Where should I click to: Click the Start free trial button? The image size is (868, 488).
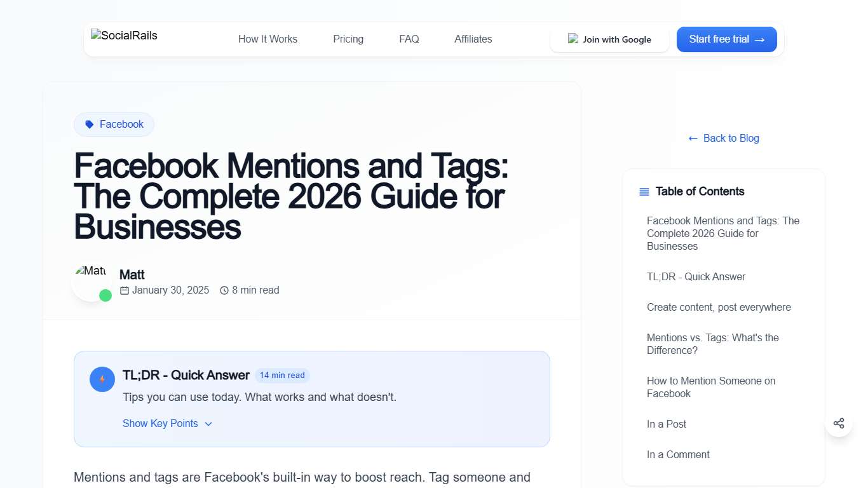(726, 39)
